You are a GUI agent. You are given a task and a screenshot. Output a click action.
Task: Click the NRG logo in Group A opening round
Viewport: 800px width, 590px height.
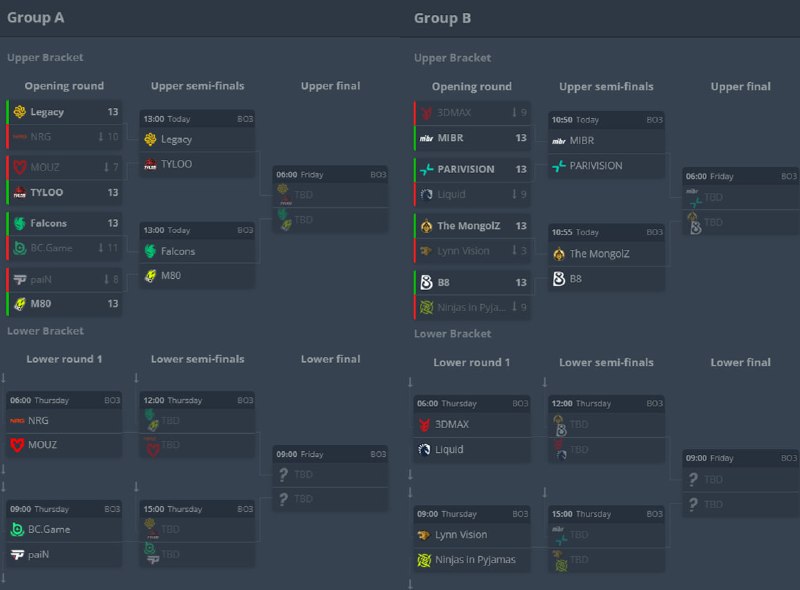click(20, 137)
